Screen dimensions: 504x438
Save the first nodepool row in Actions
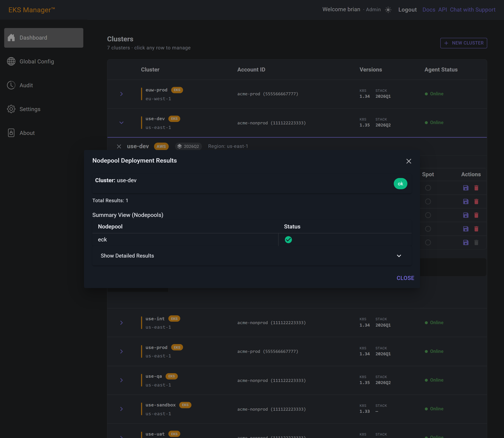(x=466, y=188)
